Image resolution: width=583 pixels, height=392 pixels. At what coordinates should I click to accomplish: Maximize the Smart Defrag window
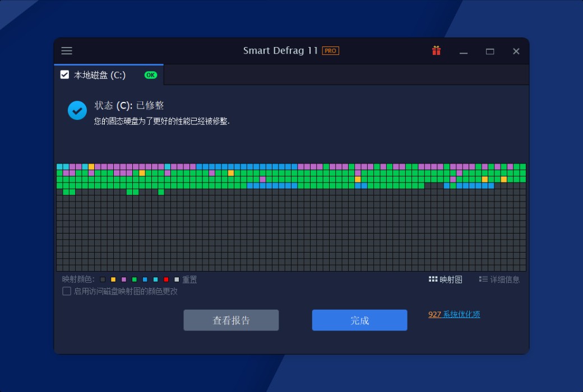pyautogui.click(x=490, y=52)
